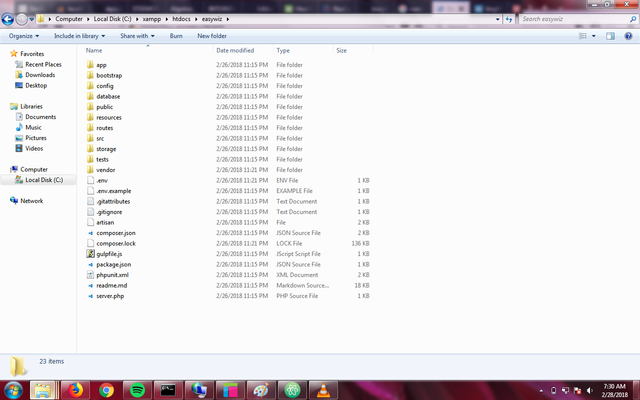The width and height of the screenshot is (640, 400).
Task: Select the artisan file name
Action: coord(105,222)
